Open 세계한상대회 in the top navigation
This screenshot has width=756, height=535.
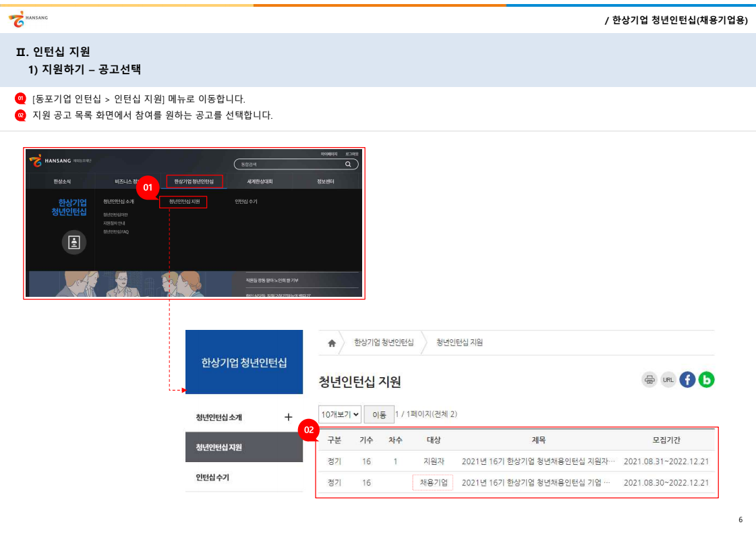click(260, 181)
